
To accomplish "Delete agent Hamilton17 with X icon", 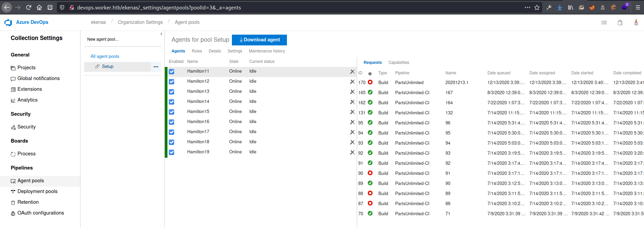I will click(x=352, y=132).
